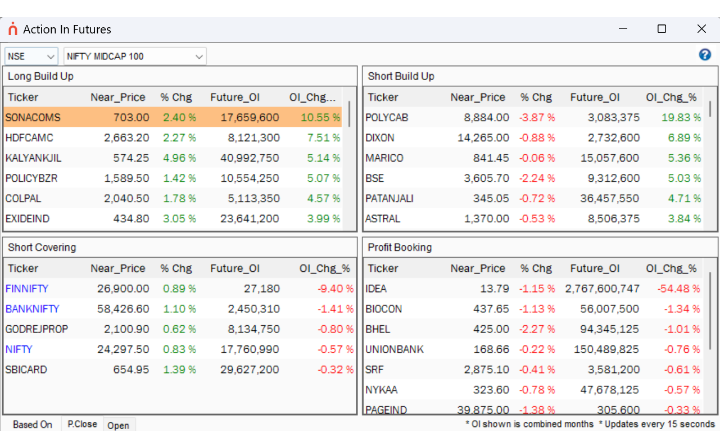Viewport: 720px width, 448px height.
Task: Select DIXON ticker
Action: pyautogui.click(x=380, y=138)
